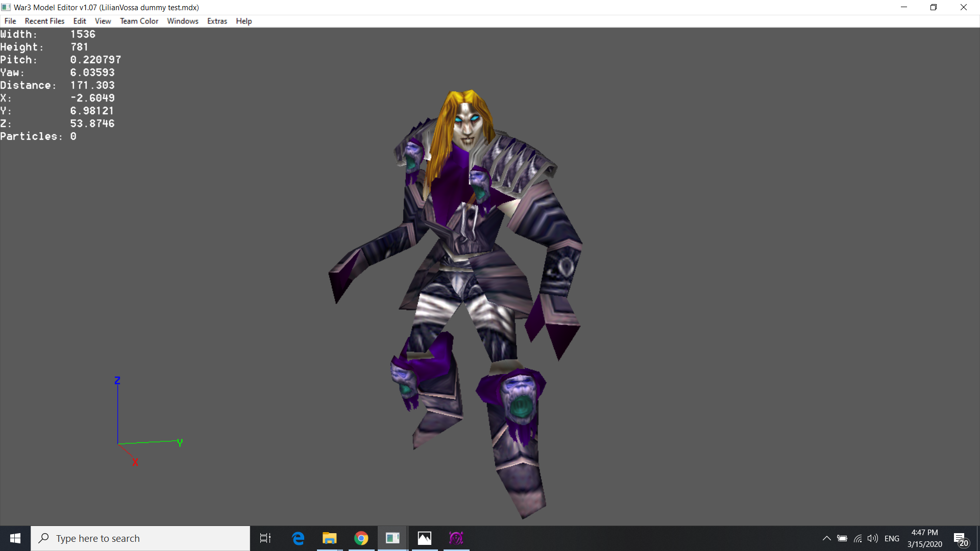
Task: Click the Yaw value 6.03593
Action: click(92, 72)
